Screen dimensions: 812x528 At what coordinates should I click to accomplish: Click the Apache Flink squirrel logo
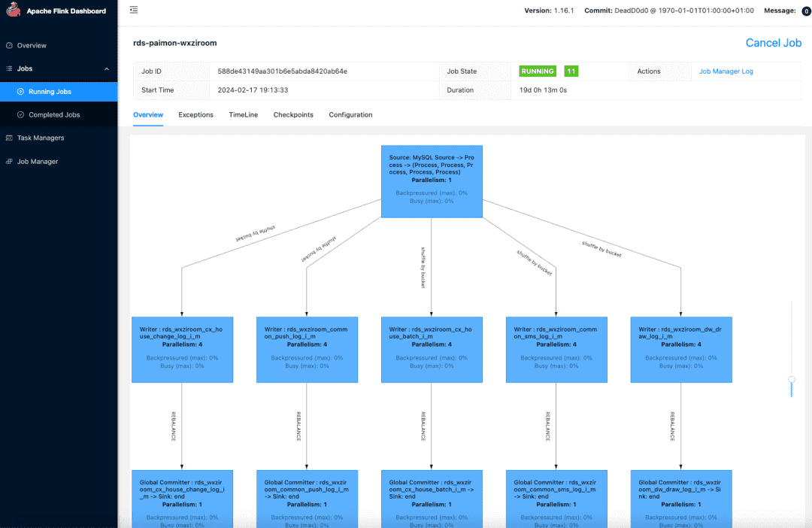(14, 11)
